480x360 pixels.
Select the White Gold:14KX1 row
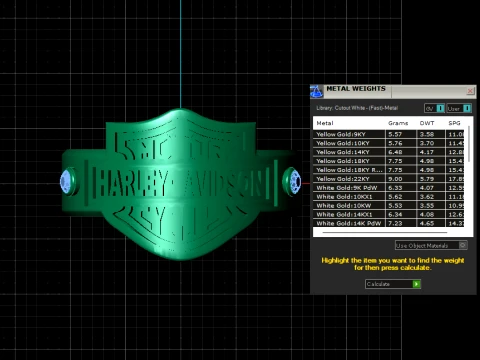tap(388, 214)
